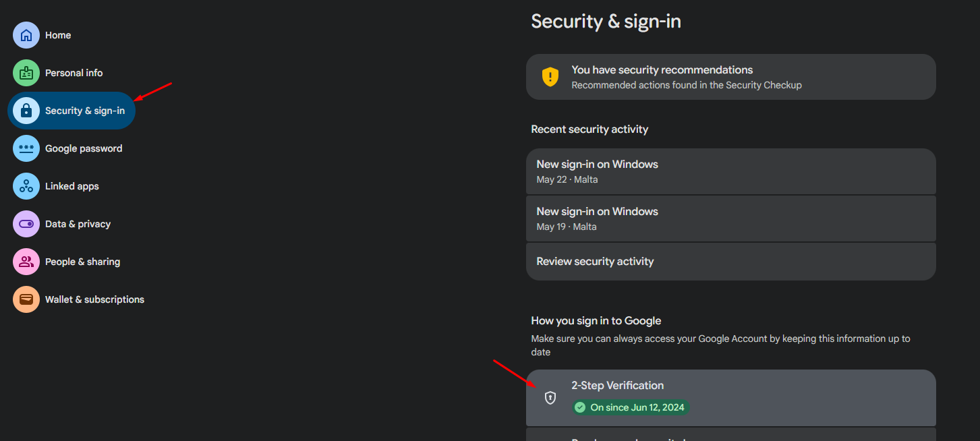Click the Wallet & subscriptions card icon
The image size is (980, 441).
26,299
